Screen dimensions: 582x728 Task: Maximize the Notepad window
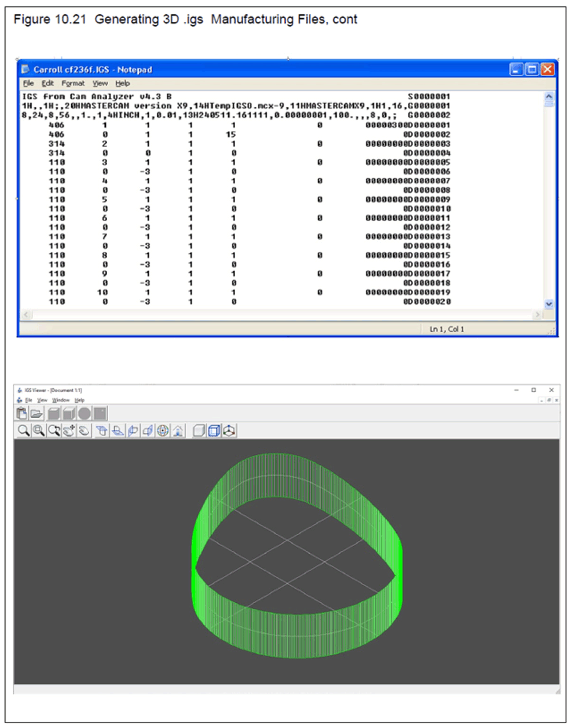click(532, 69)
